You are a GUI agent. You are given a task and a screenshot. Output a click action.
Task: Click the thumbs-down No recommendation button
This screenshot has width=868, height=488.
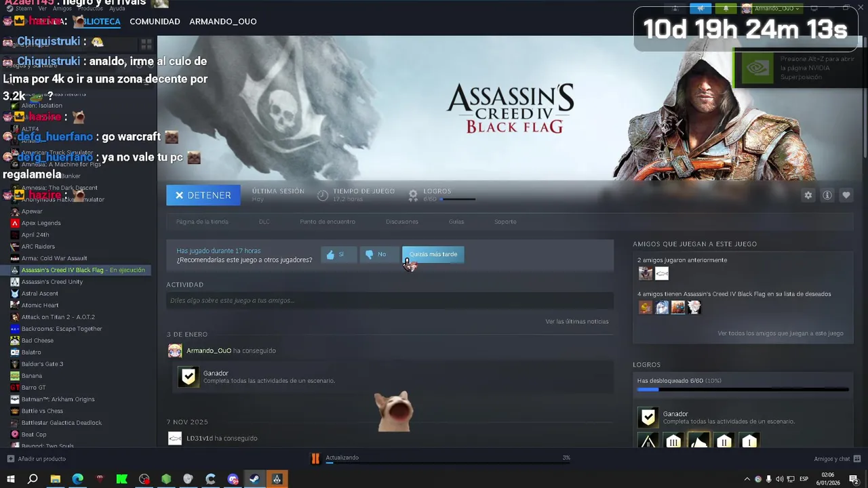click(x=379, y=254)
